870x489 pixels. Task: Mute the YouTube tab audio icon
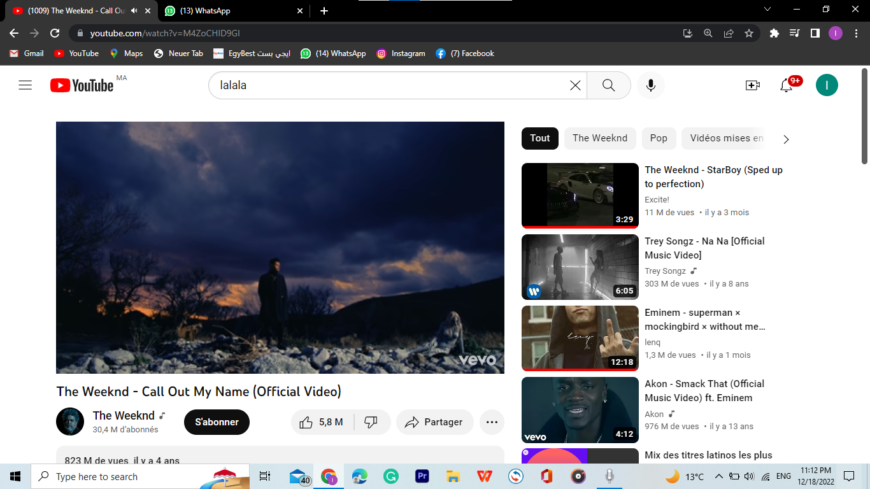tap(134, 11)
